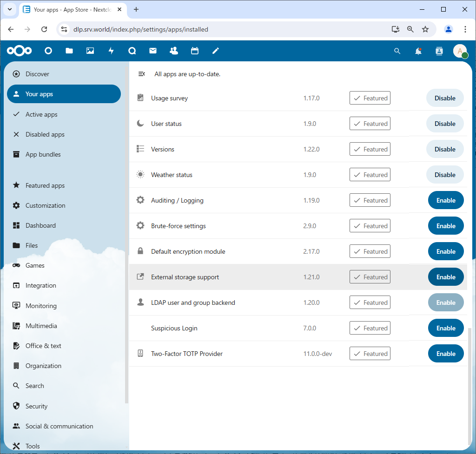Open the user avatar menu

460,51
